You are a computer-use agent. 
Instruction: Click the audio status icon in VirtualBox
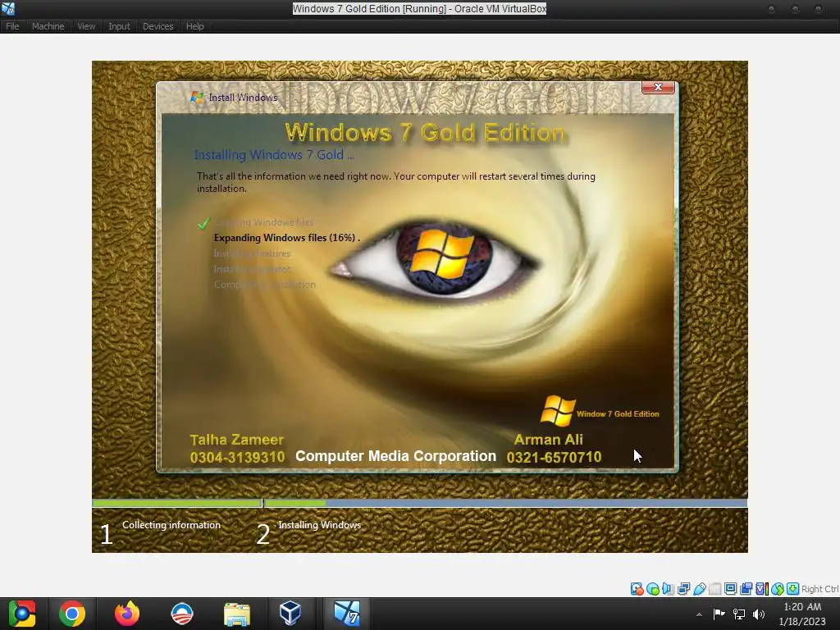pyautogui.click(x=668, y=589)
